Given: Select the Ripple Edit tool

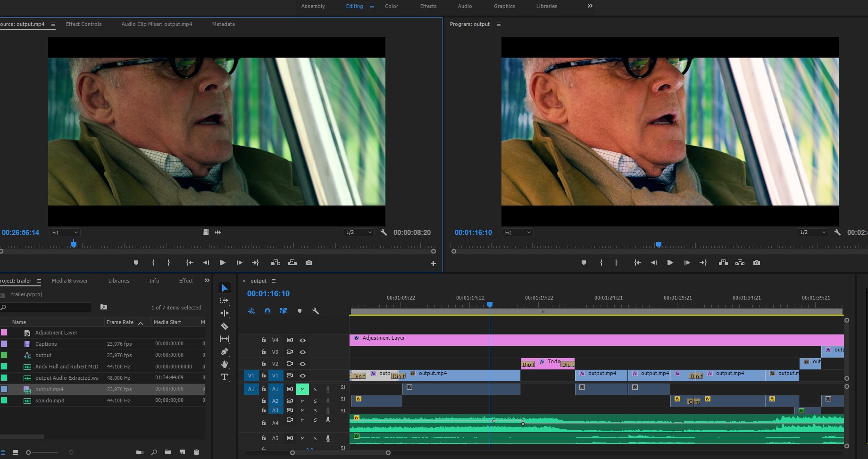Looking at the screenshot, I should coord(225,313).
